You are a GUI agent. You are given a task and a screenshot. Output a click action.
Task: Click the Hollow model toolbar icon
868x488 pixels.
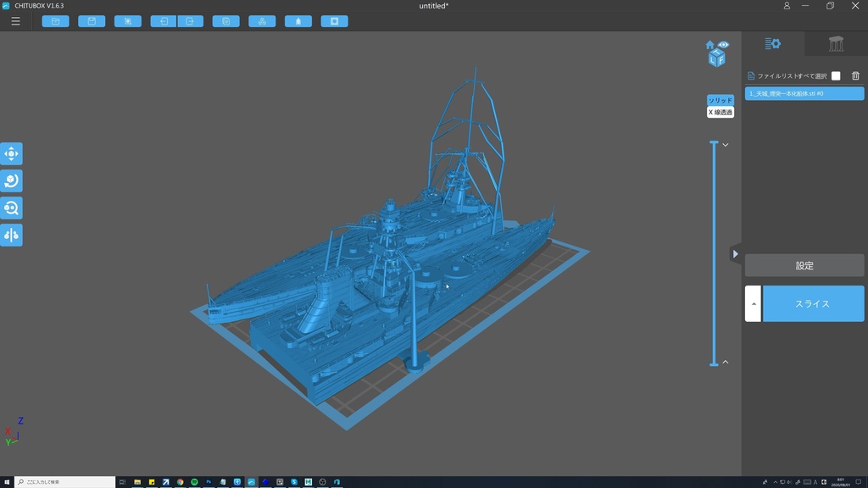(298, 21)
